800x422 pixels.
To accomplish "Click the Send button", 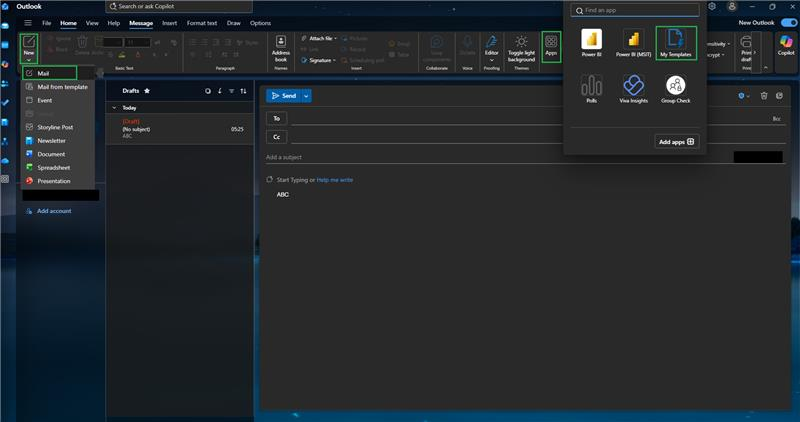I will [x=284, y=96].
